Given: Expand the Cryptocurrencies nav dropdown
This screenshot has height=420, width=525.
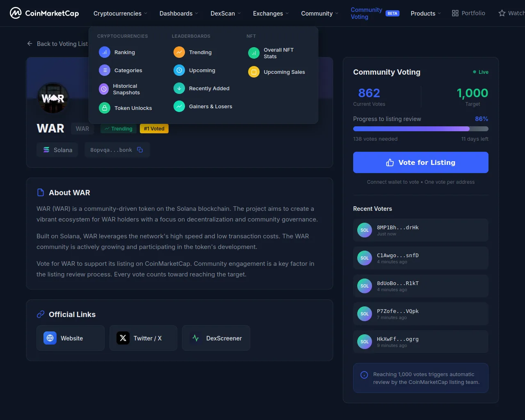Looking at the screenshot, I should [x=120, y=14].
